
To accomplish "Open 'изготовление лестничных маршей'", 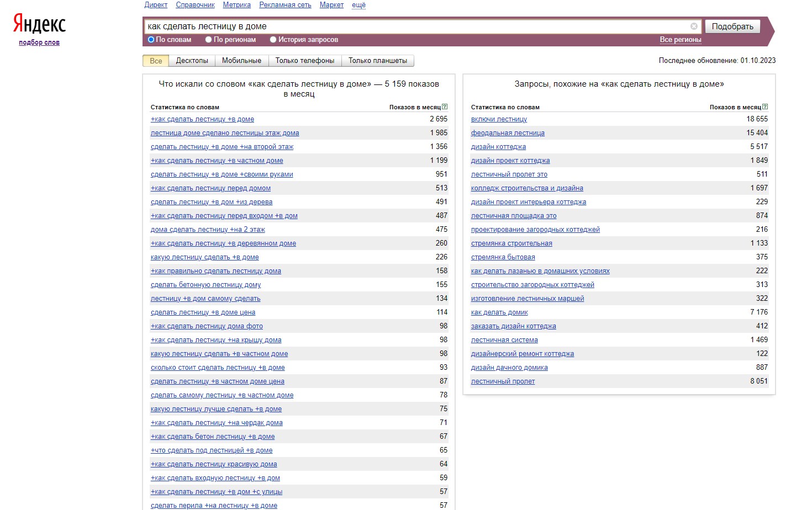I will coord(528,299).
